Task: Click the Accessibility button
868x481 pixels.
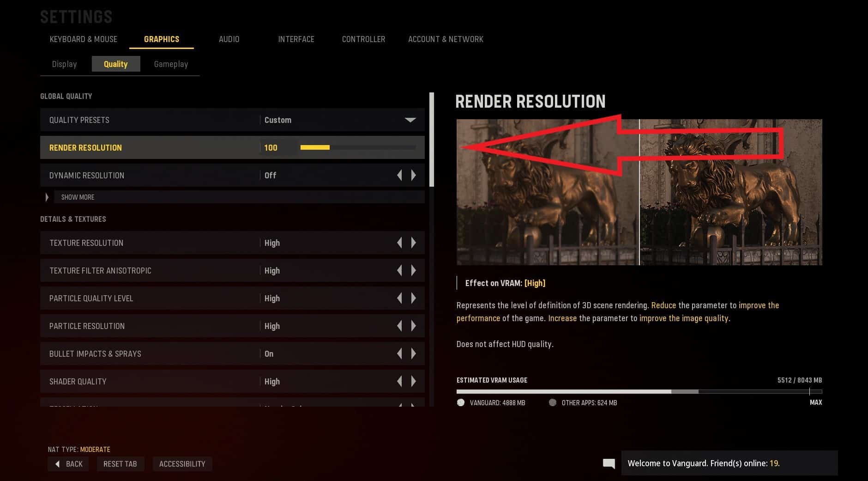Action: click(182, 464)
